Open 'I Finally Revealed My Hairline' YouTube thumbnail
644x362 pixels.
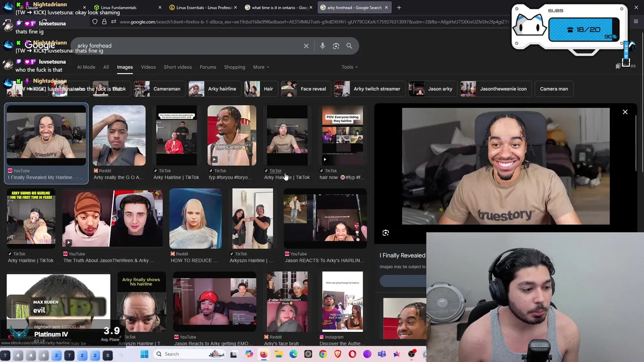pos(46,135)
